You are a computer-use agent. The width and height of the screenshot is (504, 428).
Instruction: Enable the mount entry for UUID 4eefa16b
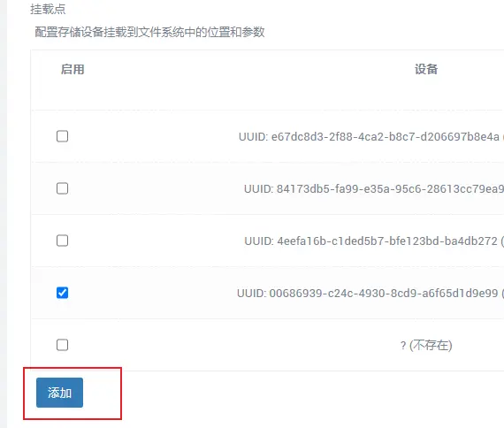click(62, 241)
